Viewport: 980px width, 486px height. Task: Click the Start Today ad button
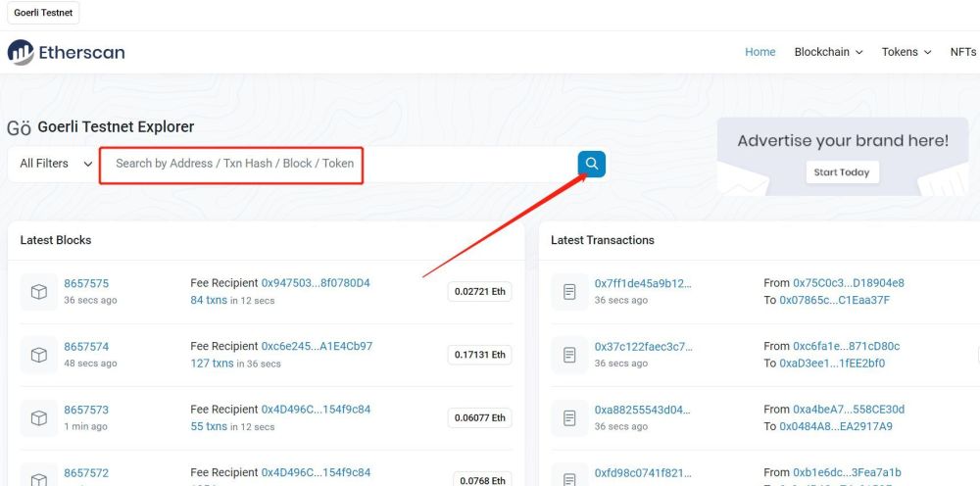click(x=842, y=172)
